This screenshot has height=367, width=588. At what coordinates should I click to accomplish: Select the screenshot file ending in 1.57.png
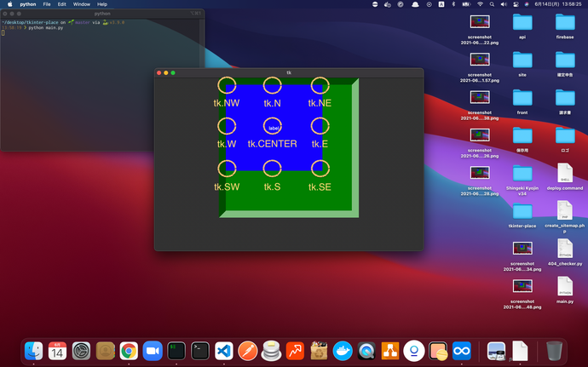click(480, 67)
